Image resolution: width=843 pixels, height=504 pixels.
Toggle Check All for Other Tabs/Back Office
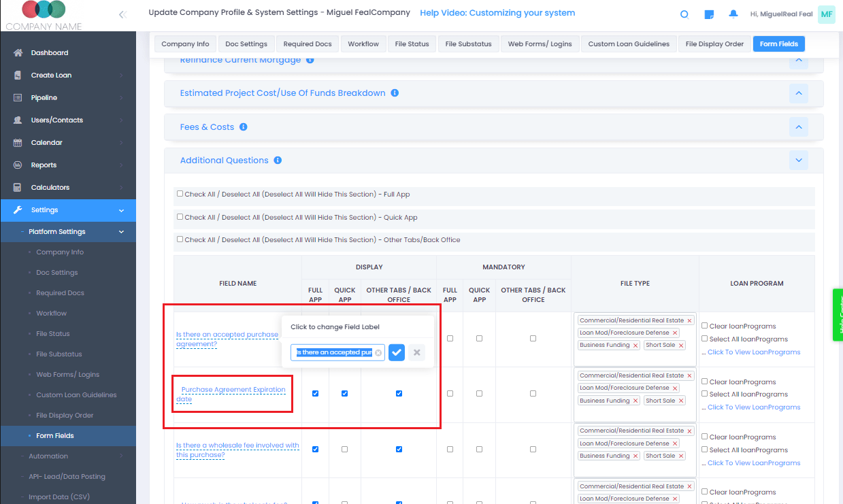pos(180,239)
